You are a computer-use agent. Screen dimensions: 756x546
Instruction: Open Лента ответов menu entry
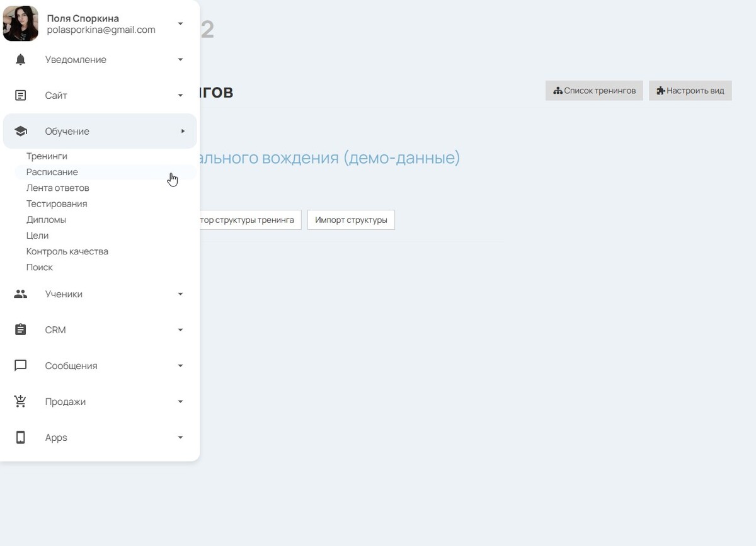pos(57,188)
